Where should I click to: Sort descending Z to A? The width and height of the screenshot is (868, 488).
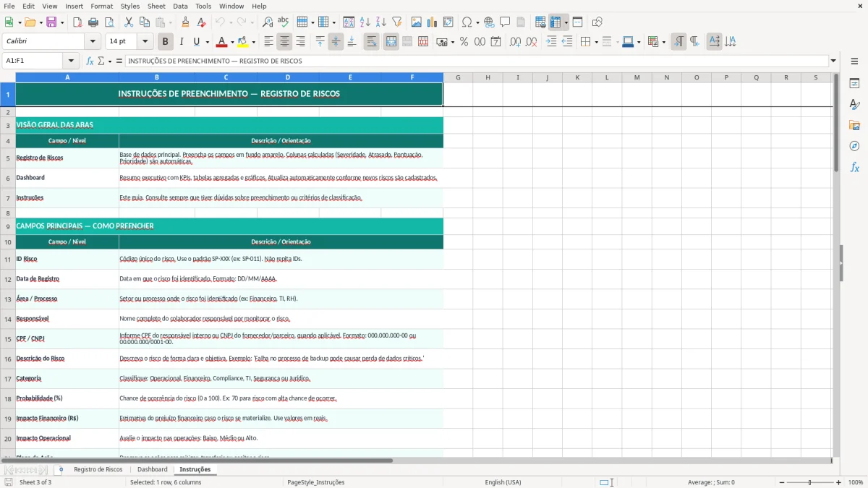(x=380, y=22)
